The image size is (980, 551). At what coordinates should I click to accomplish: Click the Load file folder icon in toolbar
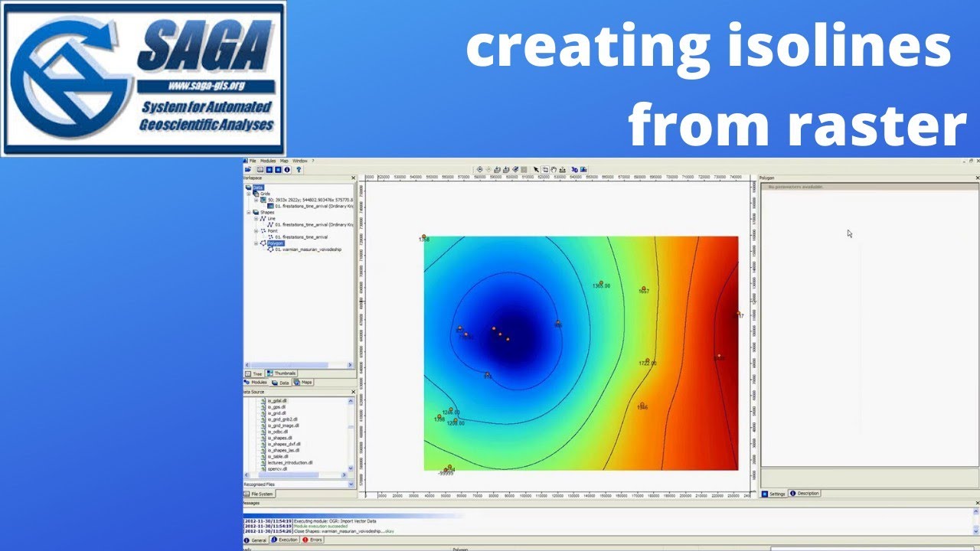[248, 169]
